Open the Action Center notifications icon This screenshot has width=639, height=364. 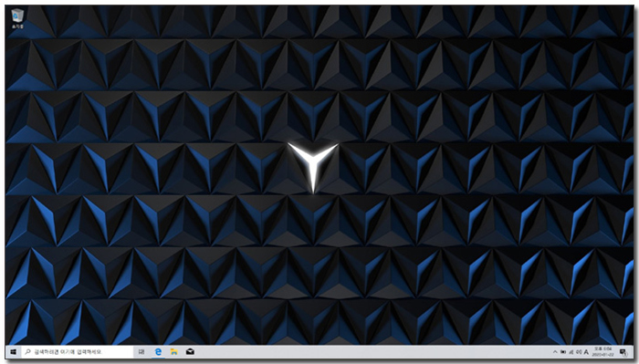pos(623,352)
